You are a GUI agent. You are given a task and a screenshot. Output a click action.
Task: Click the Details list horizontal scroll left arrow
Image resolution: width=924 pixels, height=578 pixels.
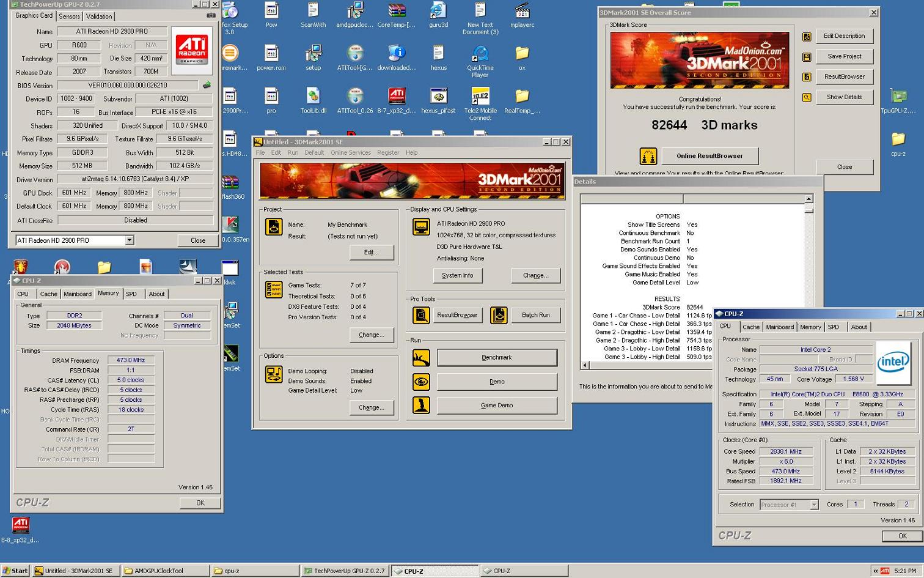tap(585, 365)
